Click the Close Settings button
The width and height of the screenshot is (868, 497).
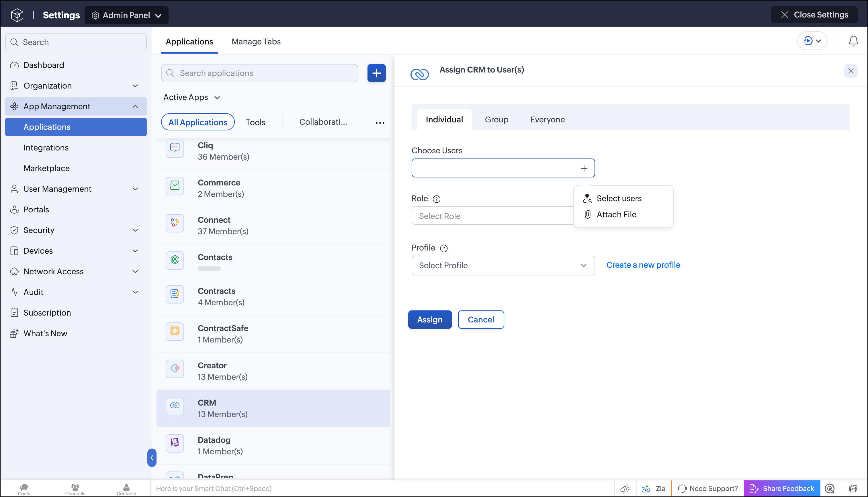click(x=814, y=15)
